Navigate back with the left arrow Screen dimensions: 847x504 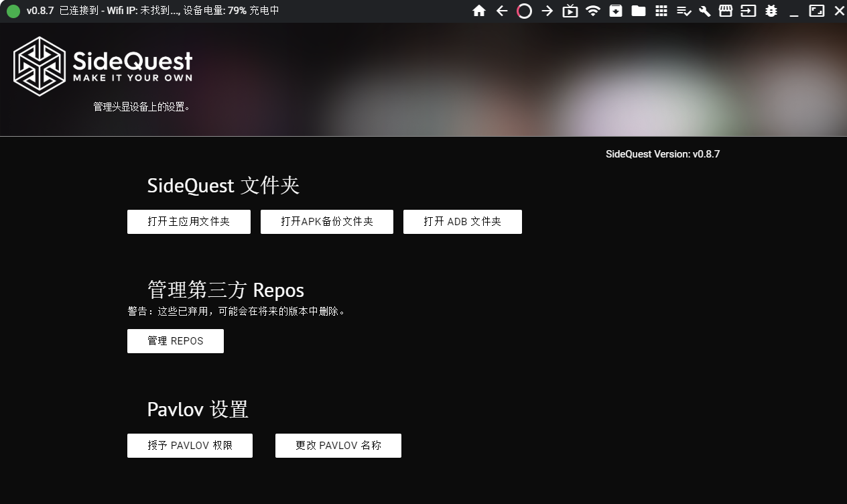502,11
